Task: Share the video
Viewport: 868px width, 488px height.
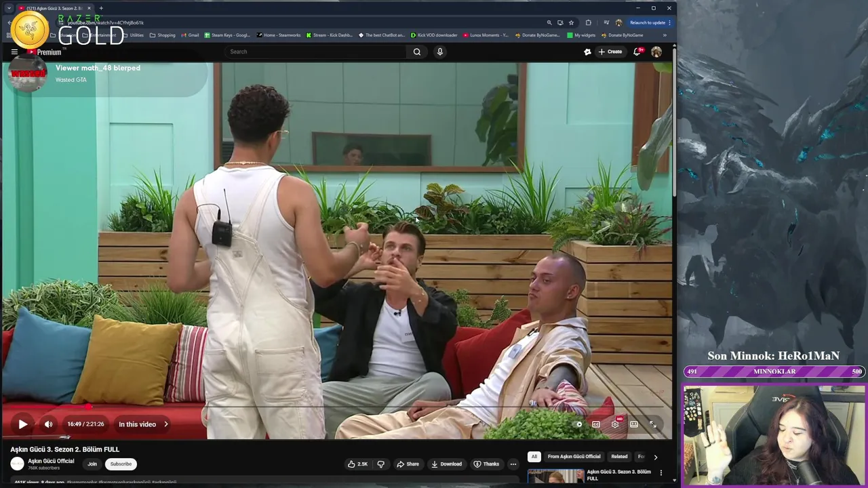Action: (408, 464)
